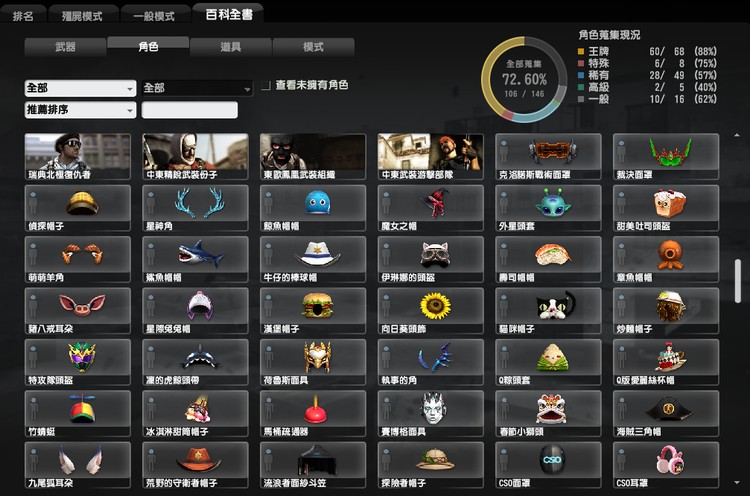750x496 pixels.
Task: Enable the 查看未擁有角色 checkbox
Action: pyautogui.click(x=266, y=86)
